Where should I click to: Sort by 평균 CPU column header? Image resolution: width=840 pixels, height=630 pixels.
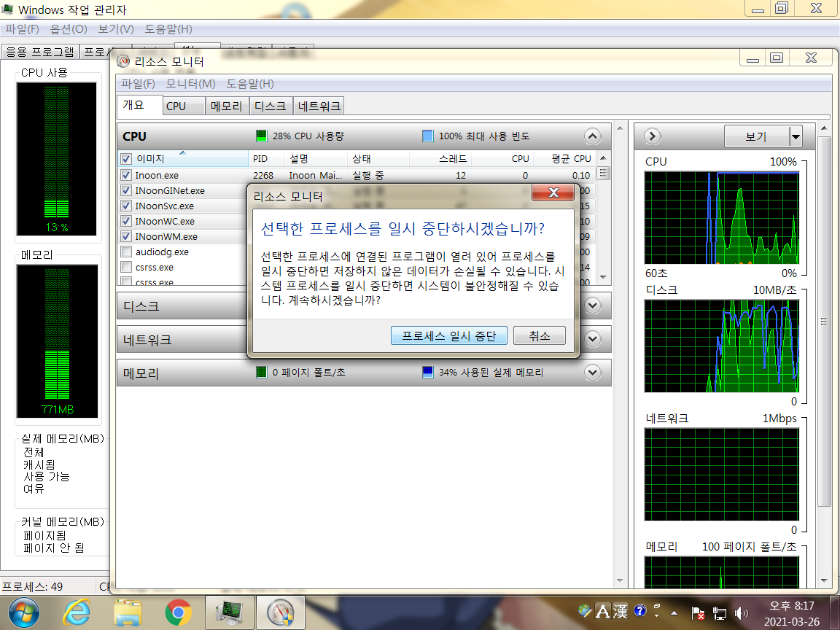click(564, 158)
